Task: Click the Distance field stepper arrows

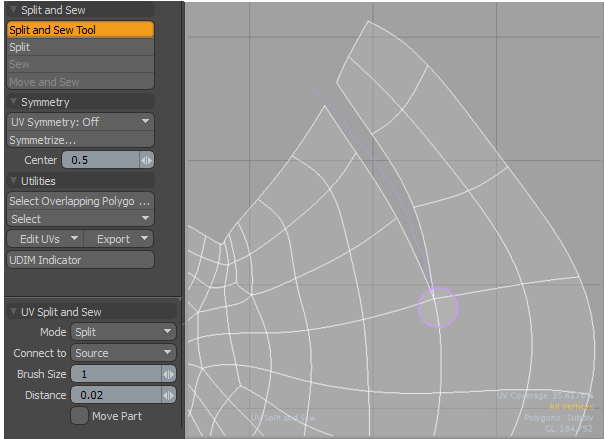Action: click(169, 395)
